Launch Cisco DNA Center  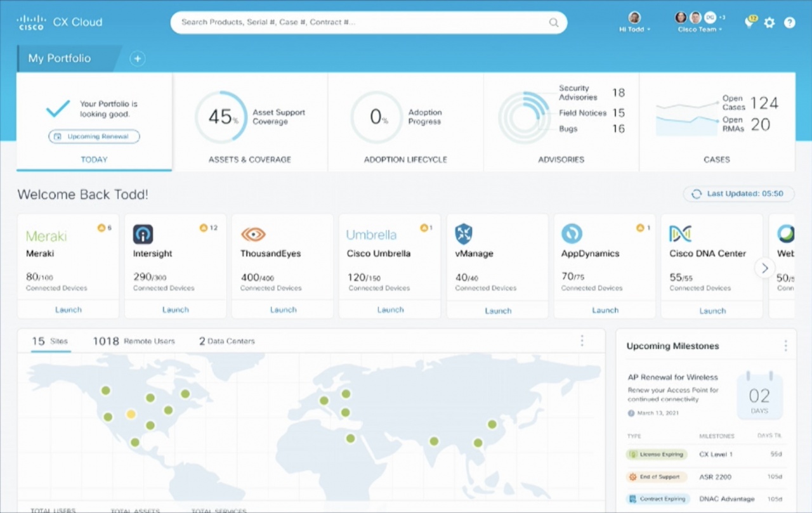point(712,310)
